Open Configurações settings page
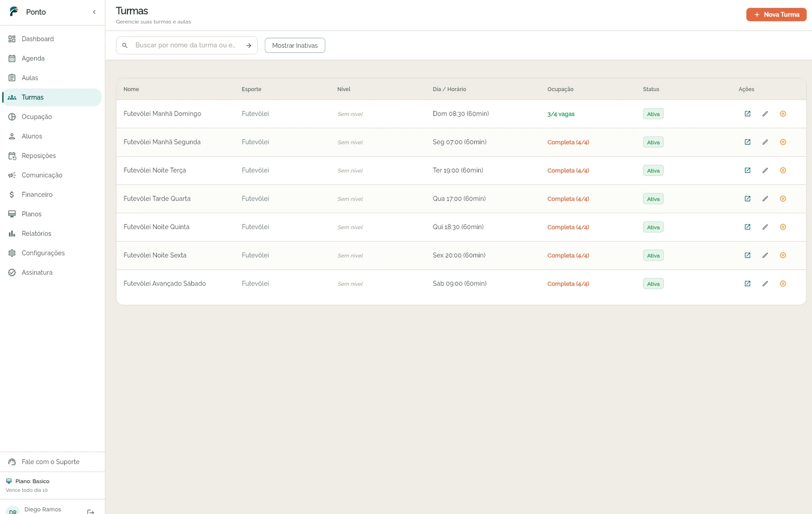 click(x=52, y=253)
